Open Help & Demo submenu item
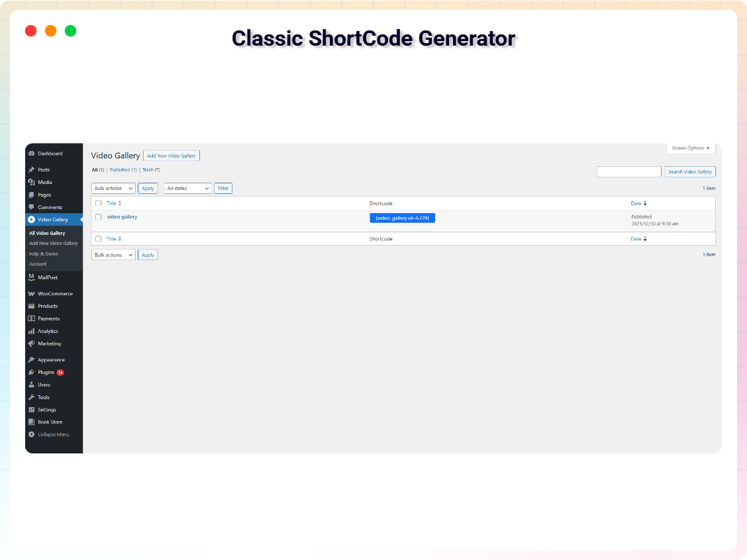 (44, 254)
